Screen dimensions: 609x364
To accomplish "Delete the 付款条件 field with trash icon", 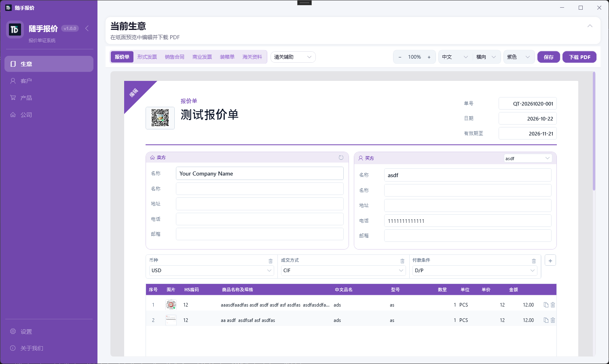I will (534, 261).
